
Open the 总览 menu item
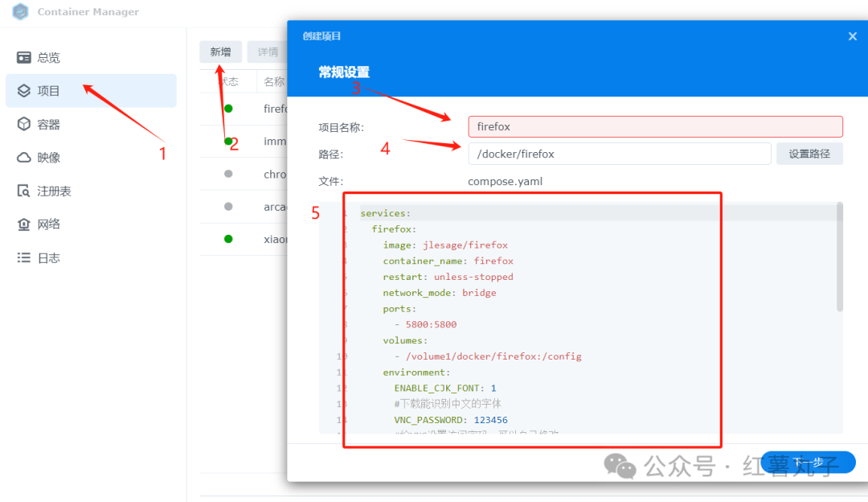(92, 58)
